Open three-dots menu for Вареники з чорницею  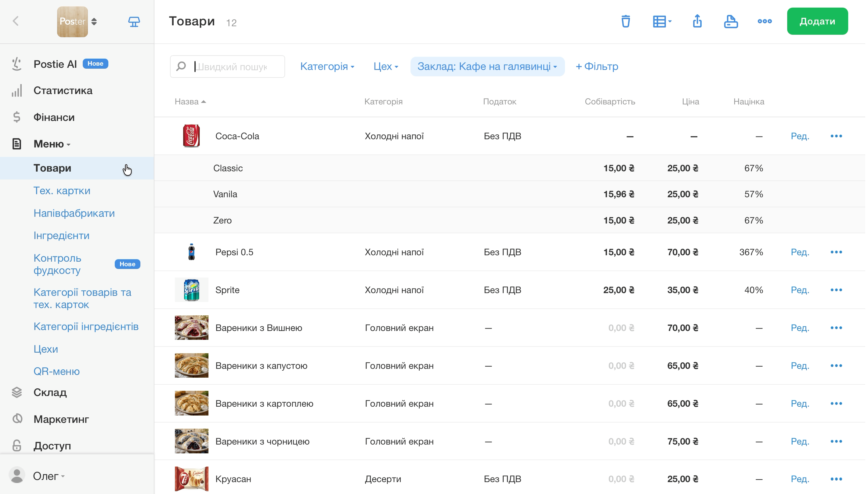tap(836, 441)
